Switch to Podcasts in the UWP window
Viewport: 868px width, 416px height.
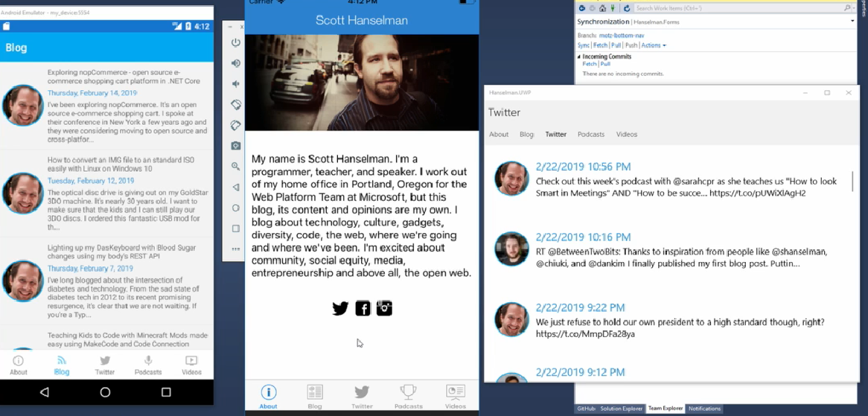591,135
